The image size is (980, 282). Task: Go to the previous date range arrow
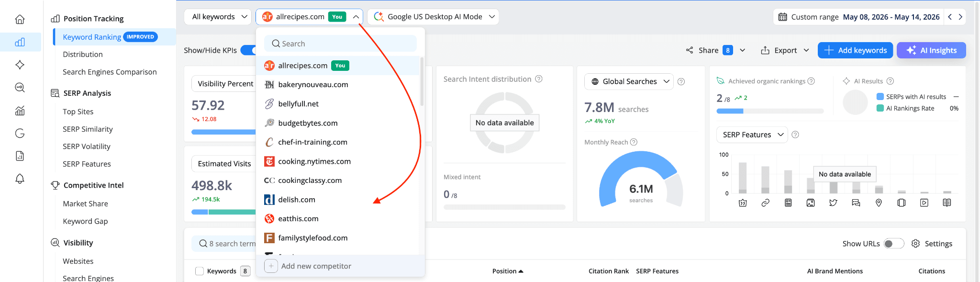pyautogui.click(x=950, y=17)
